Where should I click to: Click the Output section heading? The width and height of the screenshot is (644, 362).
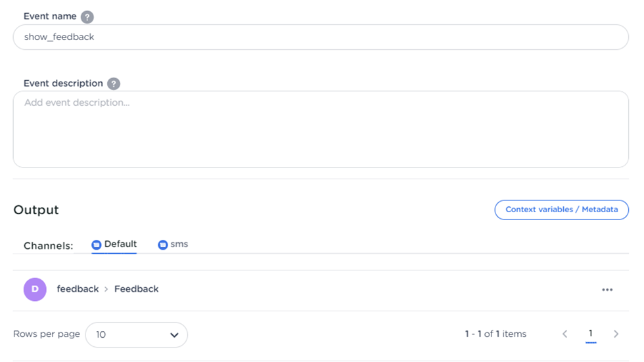[x=36, y=210]
